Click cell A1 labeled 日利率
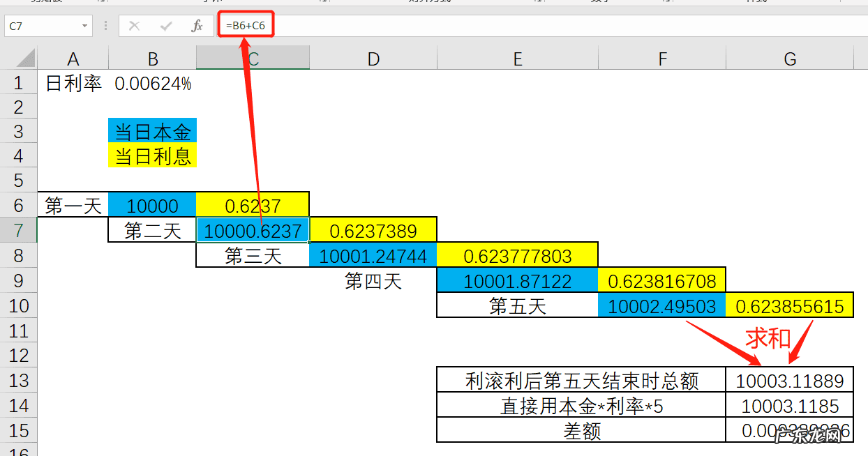 [x=73, y=81]
